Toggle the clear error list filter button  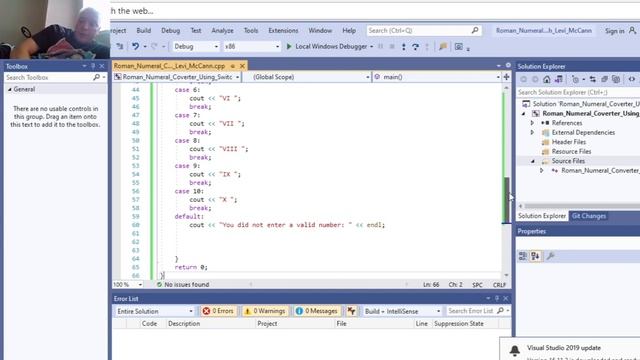pos(351,311)
